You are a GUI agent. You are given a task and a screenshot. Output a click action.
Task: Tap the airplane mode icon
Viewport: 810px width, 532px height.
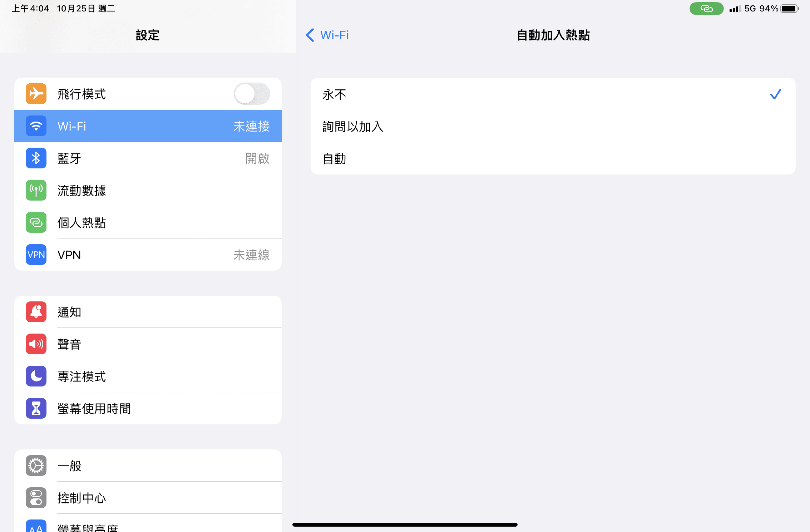(36, 94)
